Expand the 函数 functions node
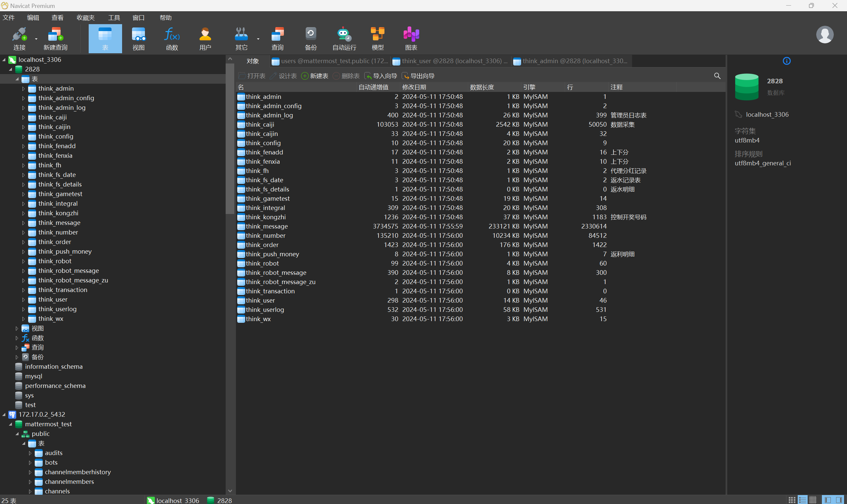 17,338
